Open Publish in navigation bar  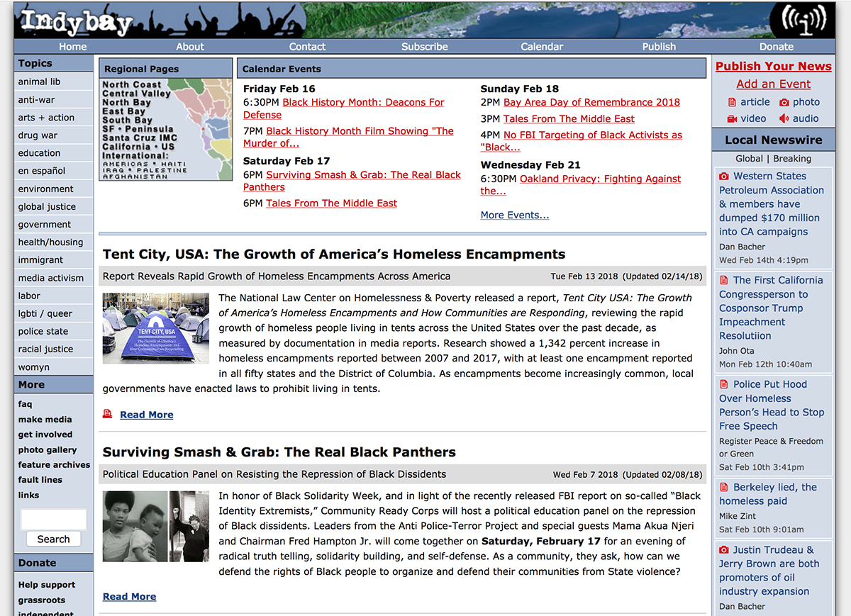(660, 46)
